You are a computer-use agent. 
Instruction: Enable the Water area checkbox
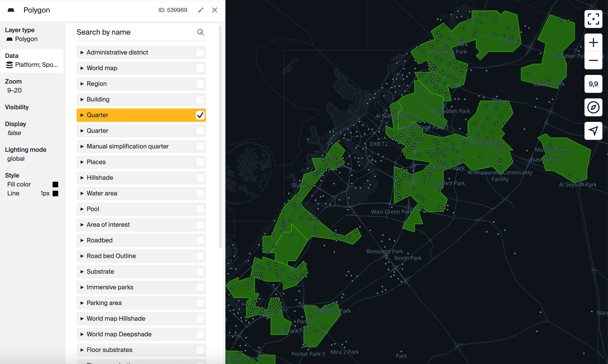pyautogui.click(x=200, y=193)
